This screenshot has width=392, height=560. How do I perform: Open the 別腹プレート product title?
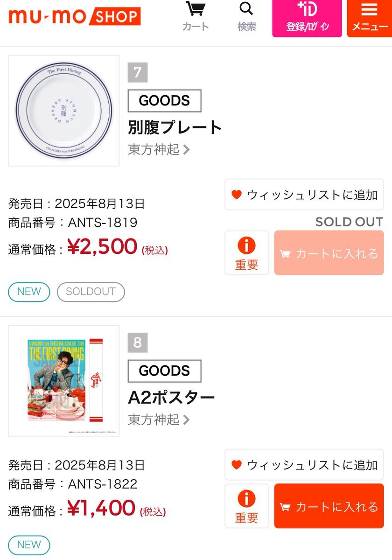click(x=175, y=127)
